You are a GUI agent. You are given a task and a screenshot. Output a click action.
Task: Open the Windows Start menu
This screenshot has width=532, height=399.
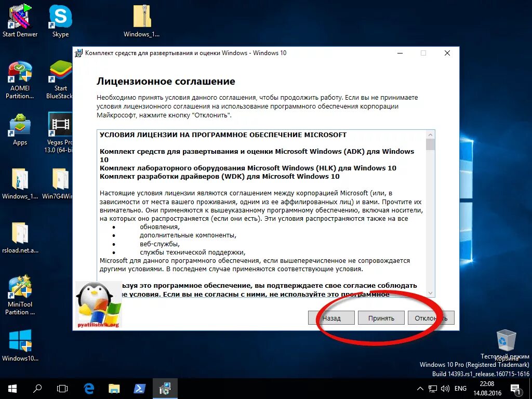coord(12,389)
